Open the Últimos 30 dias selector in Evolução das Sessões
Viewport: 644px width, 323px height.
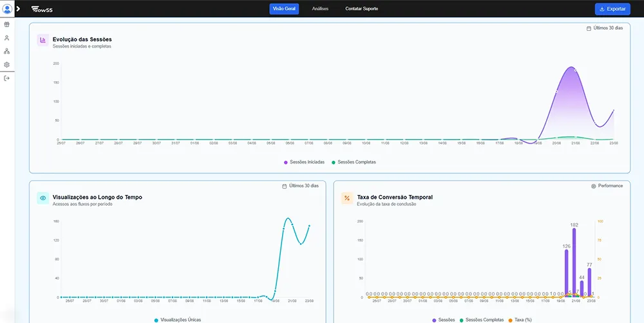pos(605,28)
